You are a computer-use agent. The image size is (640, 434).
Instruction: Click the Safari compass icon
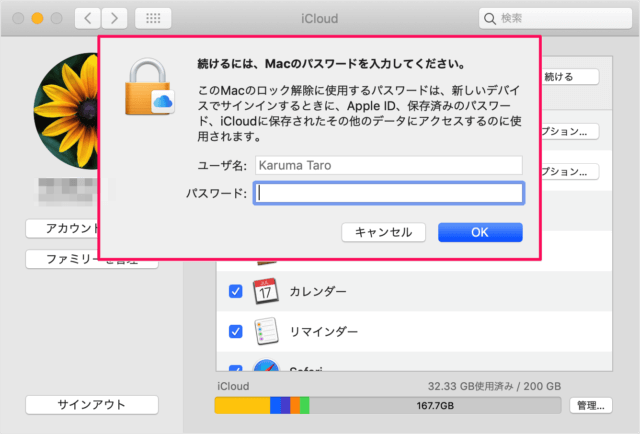tap(266, 365)
